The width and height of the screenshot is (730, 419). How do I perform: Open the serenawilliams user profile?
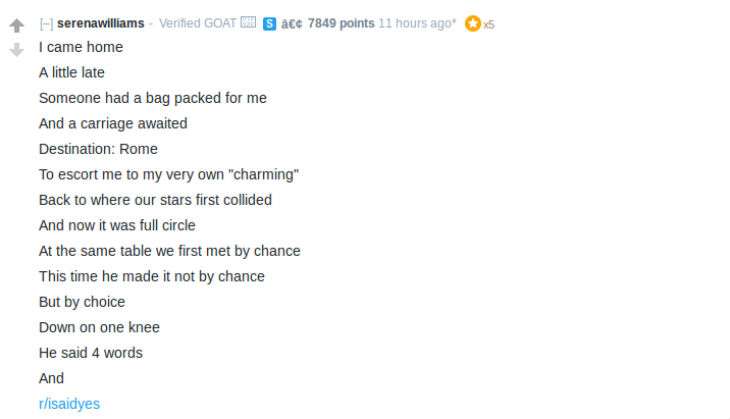(x=101, y=23)
